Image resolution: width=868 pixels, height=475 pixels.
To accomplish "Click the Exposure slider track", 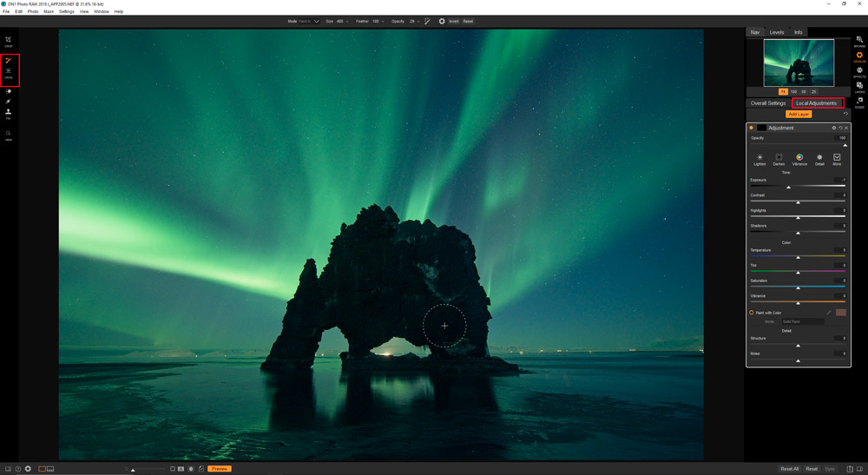I will (x=798, y=187).
